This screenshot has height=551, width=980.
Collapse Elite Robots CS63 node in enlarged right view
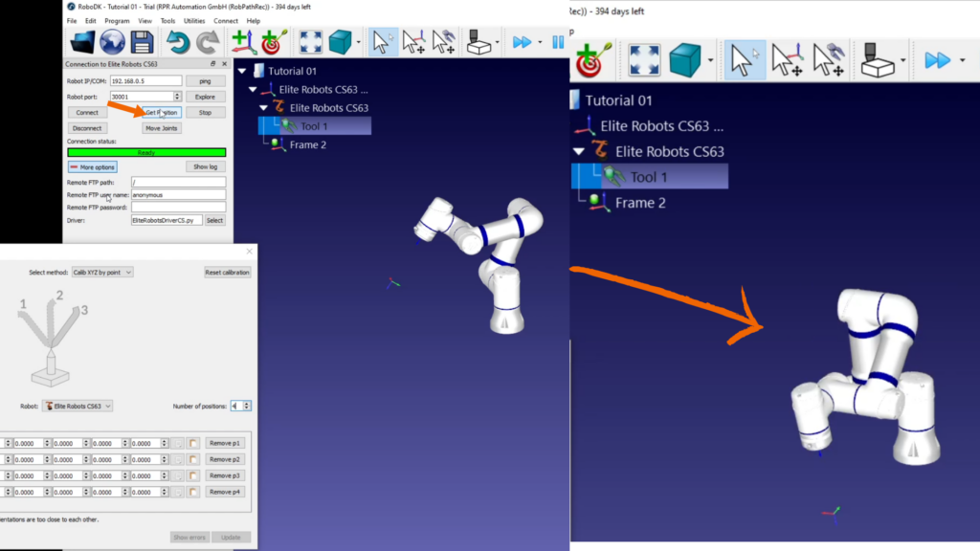579,151
